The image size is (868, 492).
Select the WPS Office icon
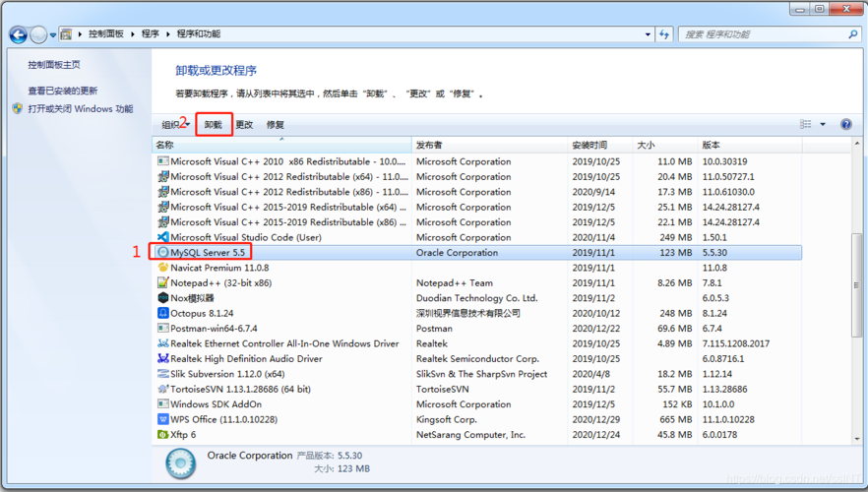pyautogui.click(x=162, y=419)
